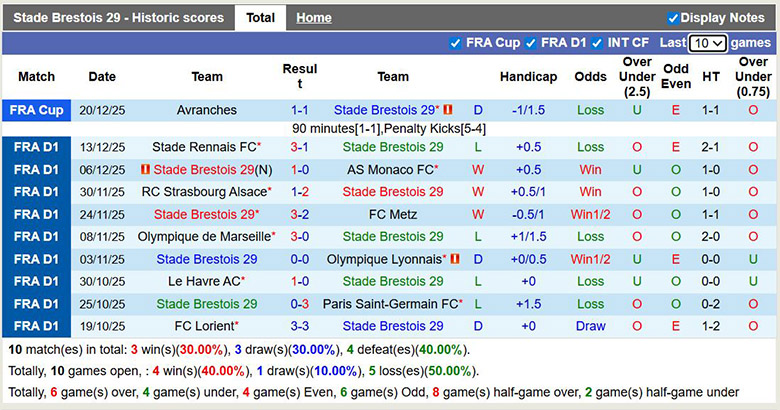
Task: Select the Total tab
Action: (260, 18)
